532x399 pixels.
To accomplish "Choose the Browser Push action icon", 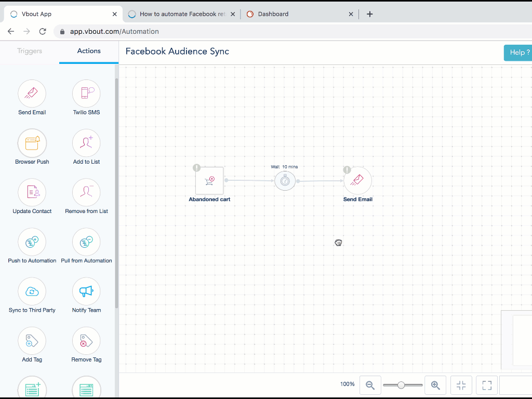I will (x=32, y=143).
